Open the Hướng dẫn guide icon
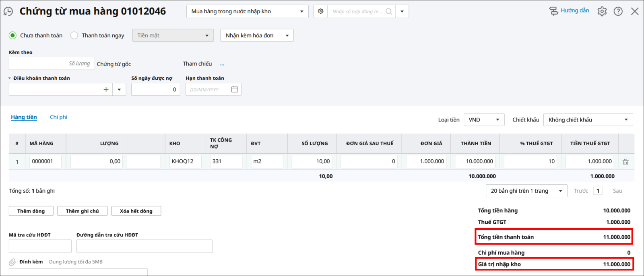Screen dimensions: 644x276 554,11
